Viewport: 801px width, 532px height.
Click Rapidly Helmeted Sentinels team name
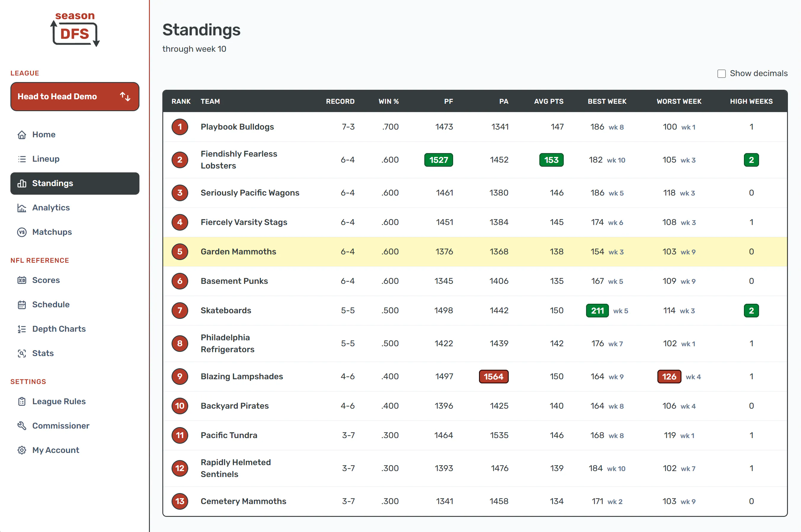click(235, 468)
